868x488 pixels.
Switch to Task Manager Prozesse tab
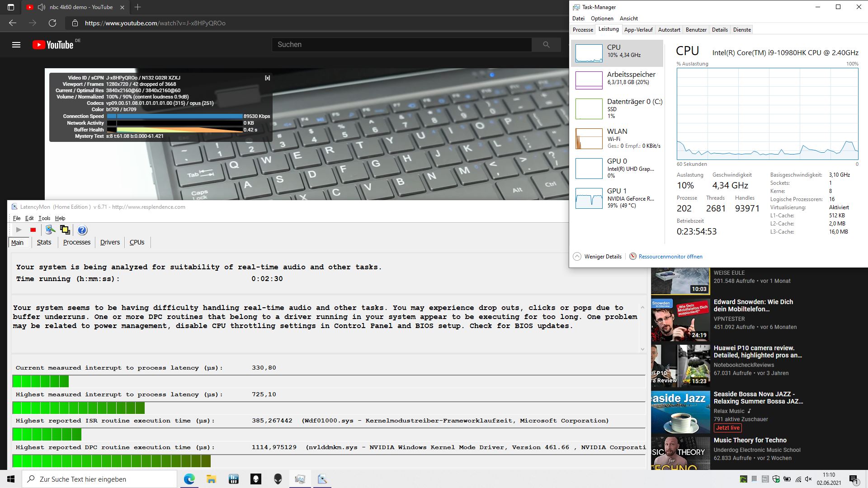[x=583, y=30]
